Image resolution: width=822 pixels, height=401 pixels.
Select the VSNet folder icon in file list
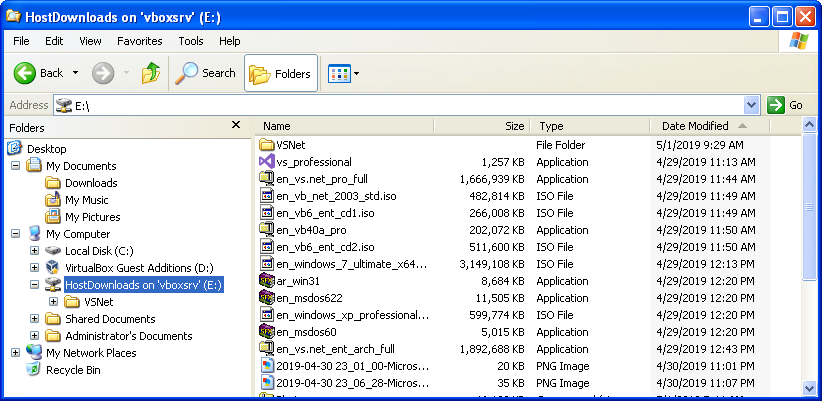[267, 145]
